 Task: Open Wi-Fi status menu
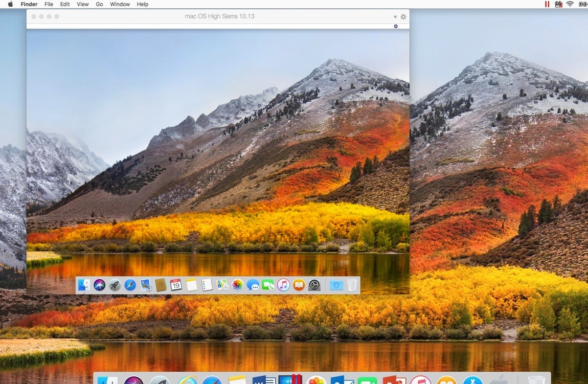tap(570, 4)
